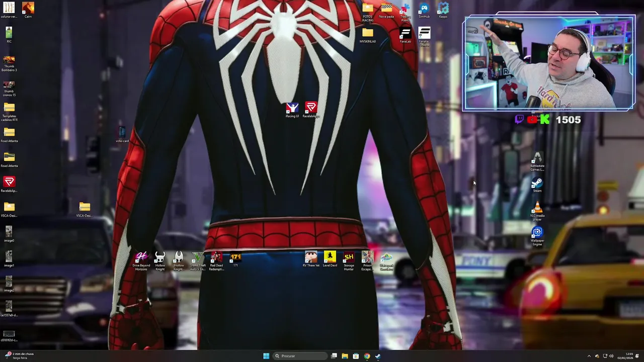644x362 pixels.
Task: Open Task View on the taskbar
Action: pyautogui.click(x=334, y=356)
